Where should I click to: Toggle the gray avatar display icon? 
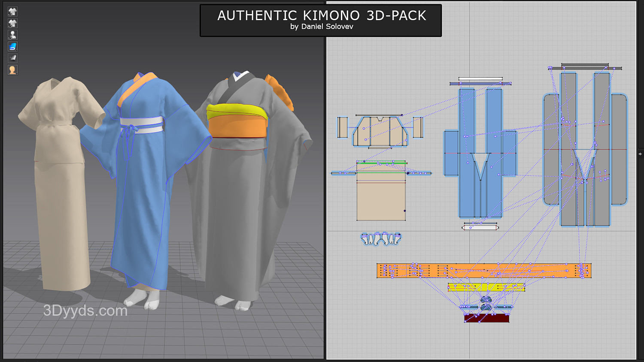tap(12, 35)
